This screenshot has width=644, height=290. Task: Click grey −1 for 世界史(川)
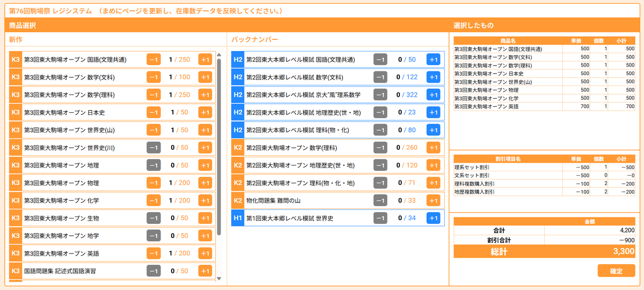153,148
